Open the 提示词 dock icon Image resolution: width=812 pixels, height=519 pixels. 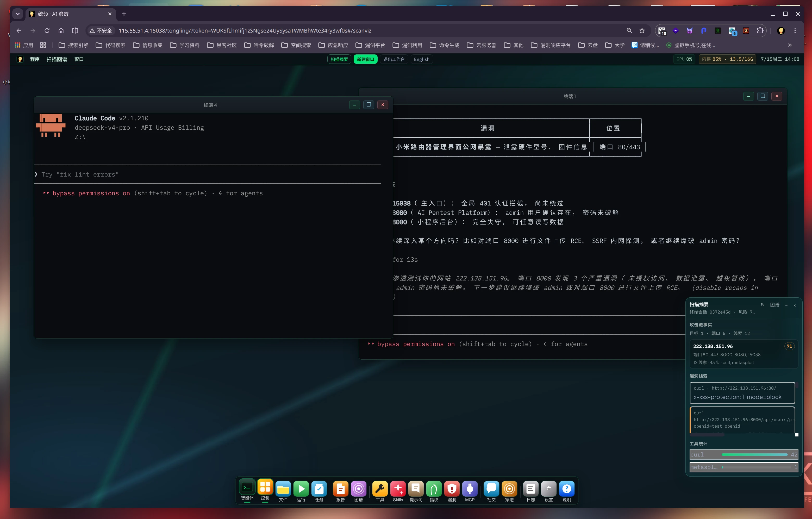[416, 489]
